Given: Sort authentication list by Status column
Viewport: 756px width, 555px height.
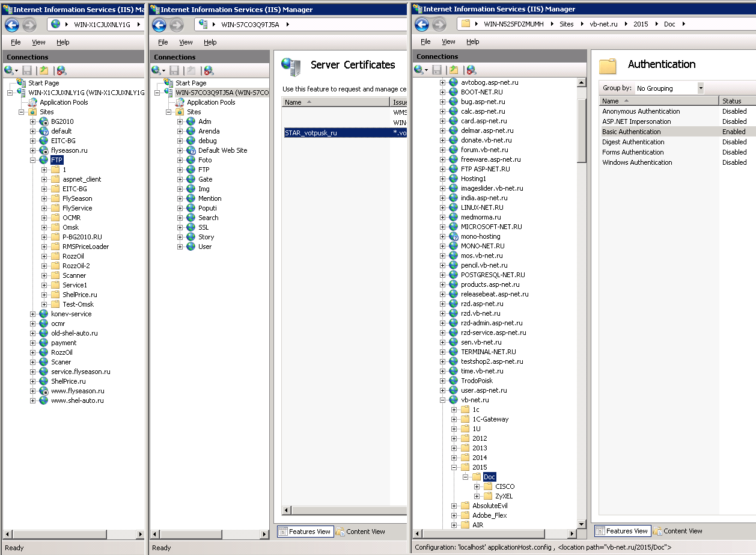Looking at the screenshot, I should (737, 101).
